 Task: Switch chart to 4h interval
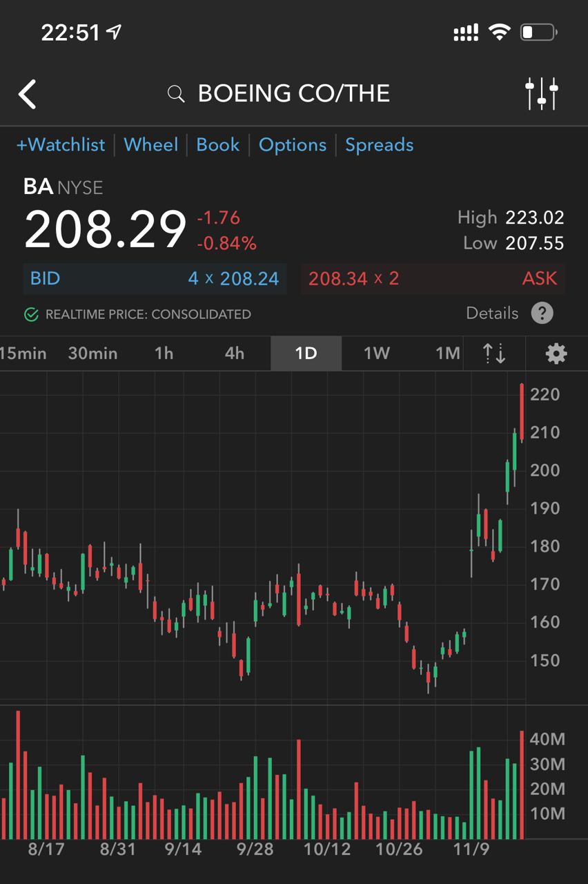point(235,354)
